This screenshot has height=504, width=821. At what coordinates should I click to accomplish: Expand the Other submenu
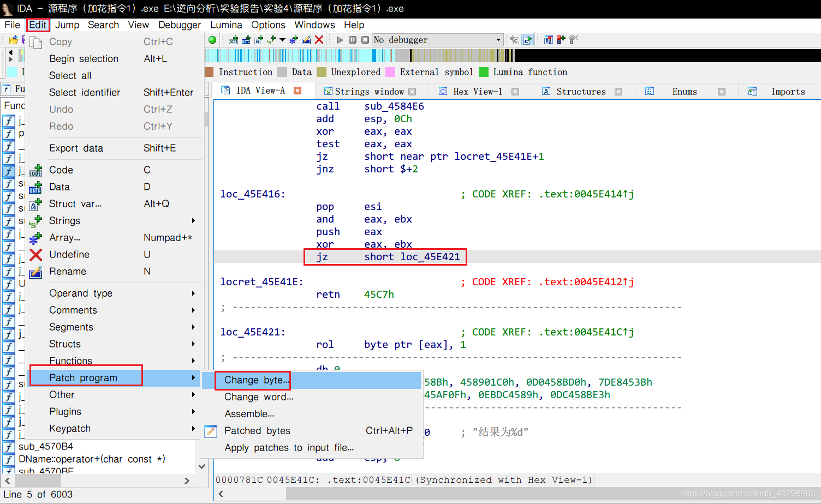coord(114,395)
